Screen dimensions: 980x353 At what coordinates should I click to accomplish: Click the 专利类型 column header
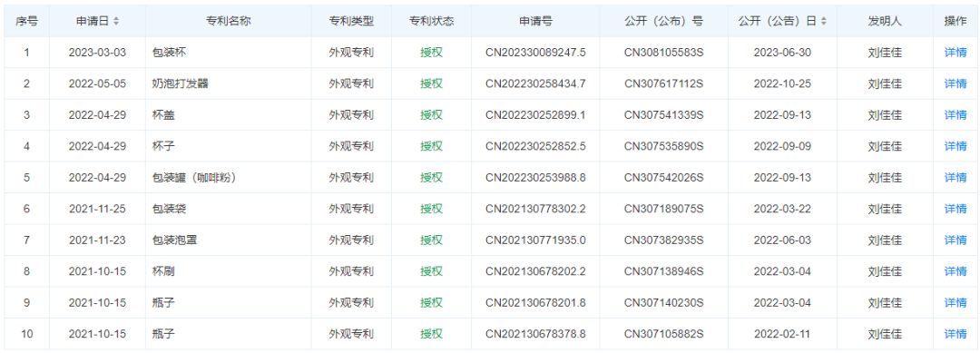point(351,21)
